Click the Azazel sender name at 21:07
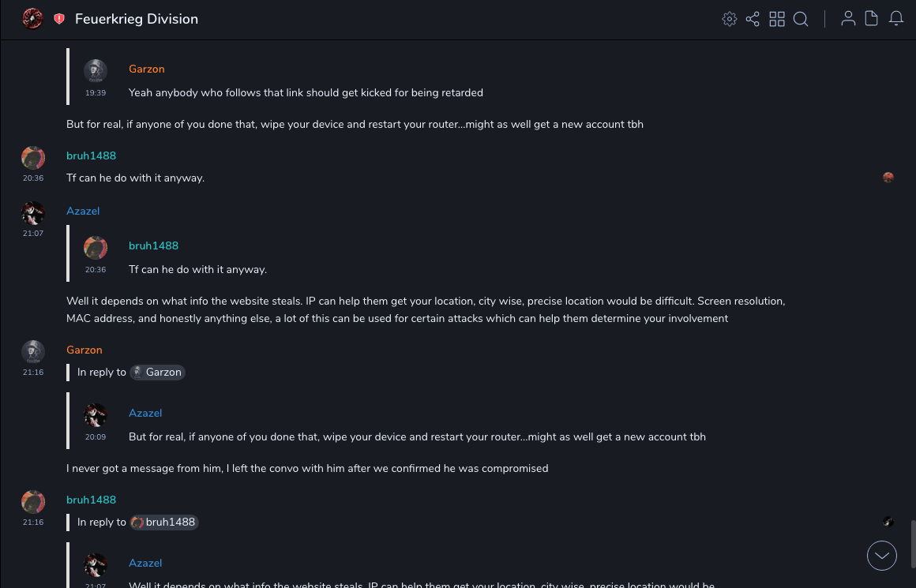The height and width of the screenshot is (588, 916). tap(83, 211)
